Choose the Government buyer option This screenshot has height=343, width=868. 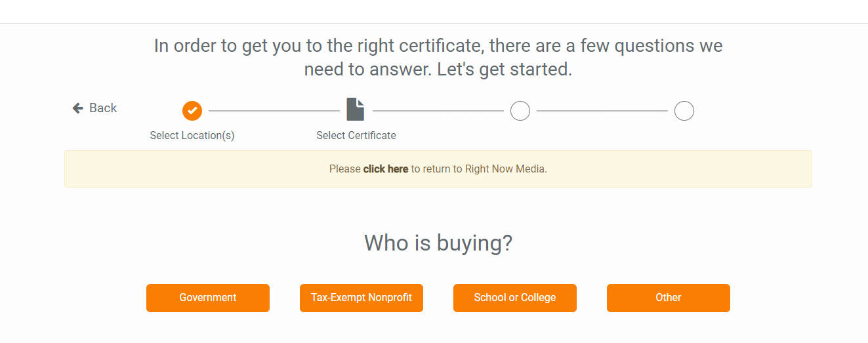(x=208, y=298)
